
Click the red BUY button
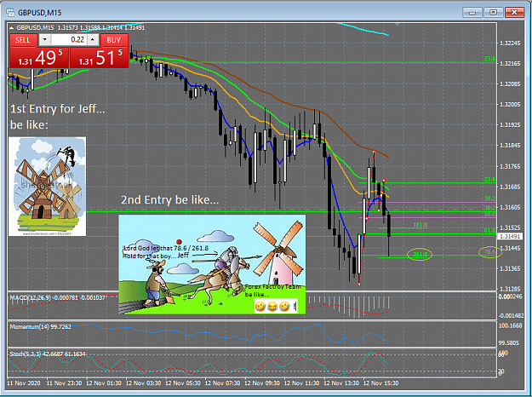point(114,40)
